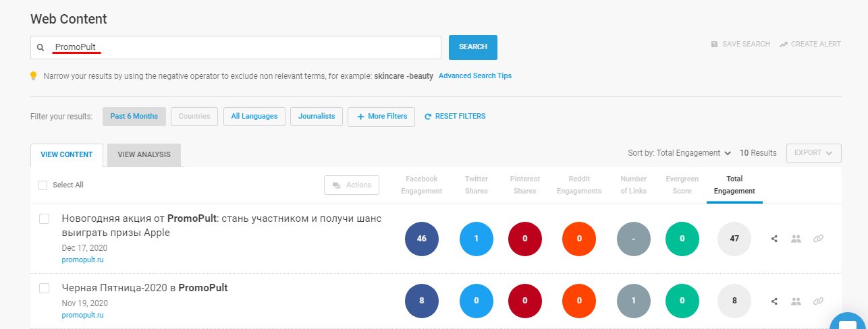Expand More Filters
This screenshot has height=329, width=868.
click(x=381, y=116)
